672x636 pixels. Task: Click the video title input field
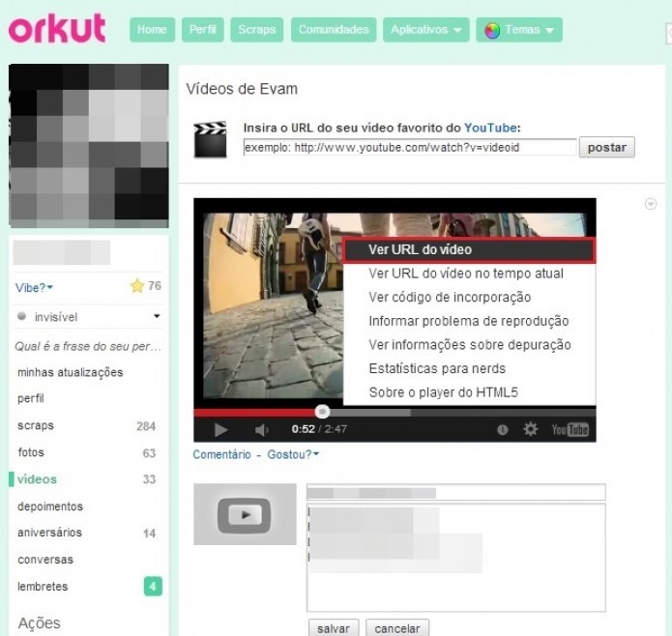pos(456,492)
